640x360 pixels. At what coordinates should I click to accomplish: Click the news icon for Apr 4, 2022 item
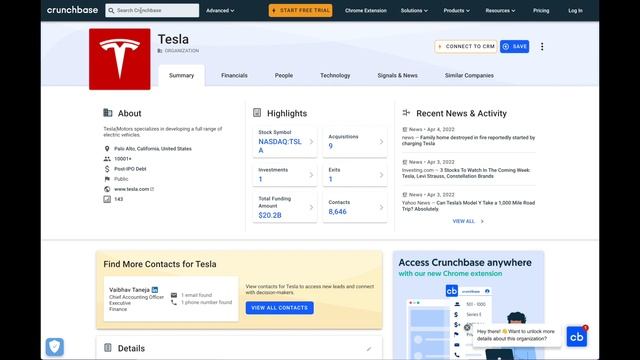[405, 129]
